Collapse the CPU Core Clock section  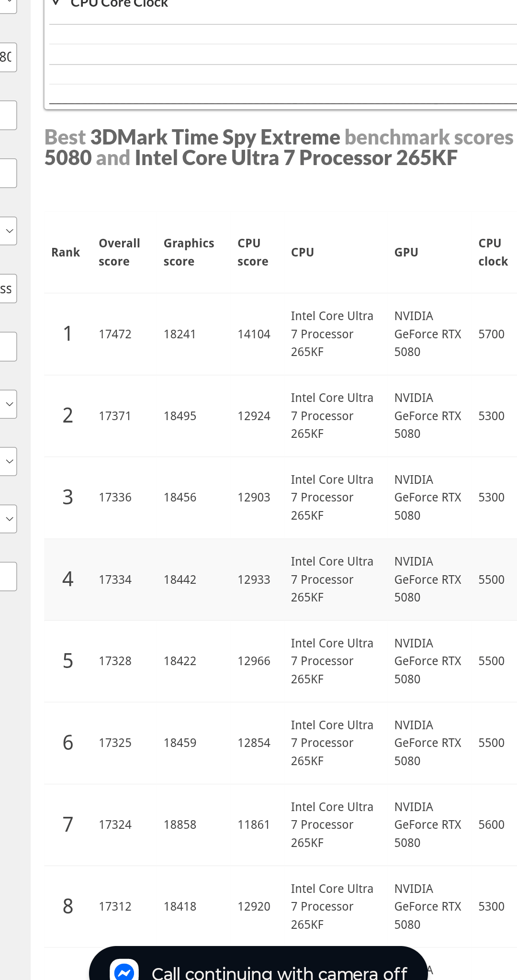(x=56, y=3)
